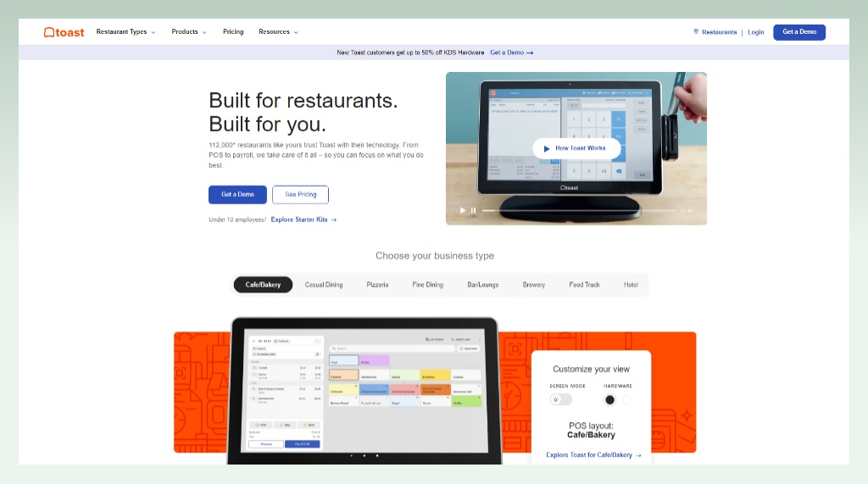Image resolution: width=868 pixels, height=484 pixels.
Task: Expand the Resources dropdown
Action: [x=278, y=32]
